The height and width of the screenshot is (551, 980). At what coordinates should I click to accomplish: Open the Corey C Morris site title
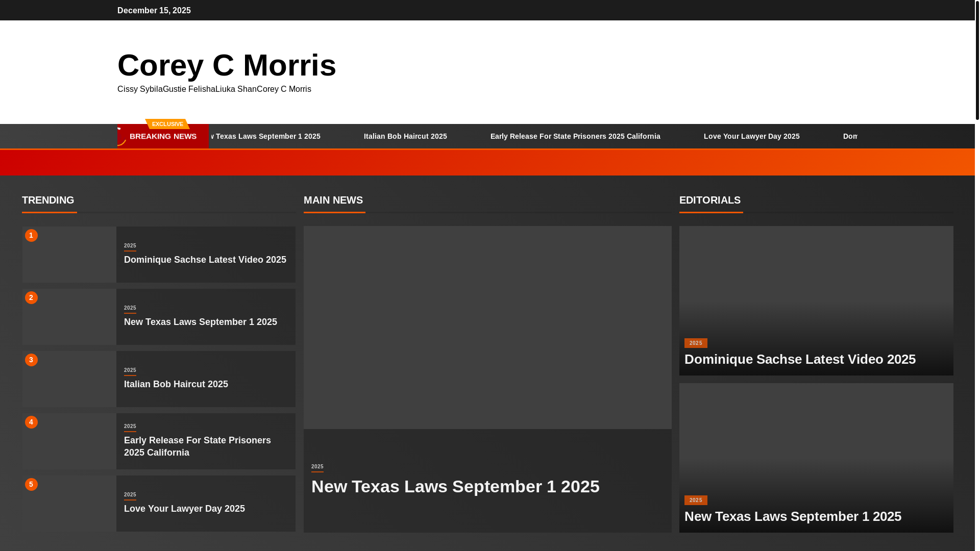point(227,65)
